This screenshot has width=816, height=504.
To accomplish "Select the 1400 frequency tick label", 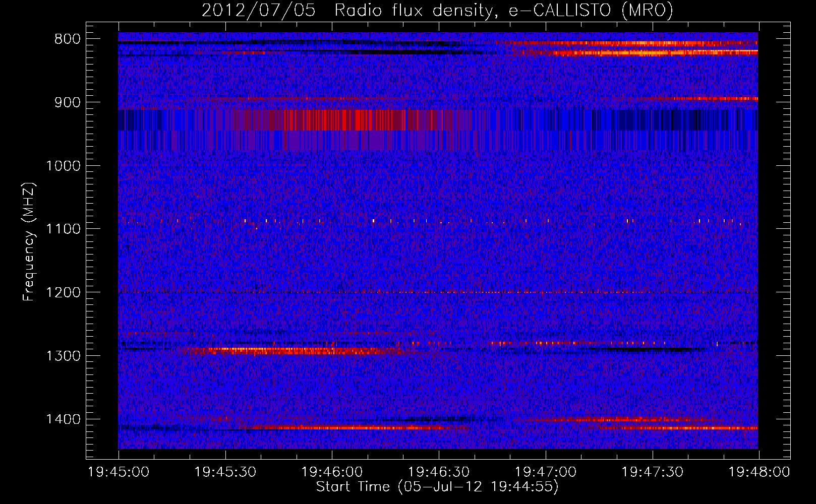I will click(x=63, y=419).
